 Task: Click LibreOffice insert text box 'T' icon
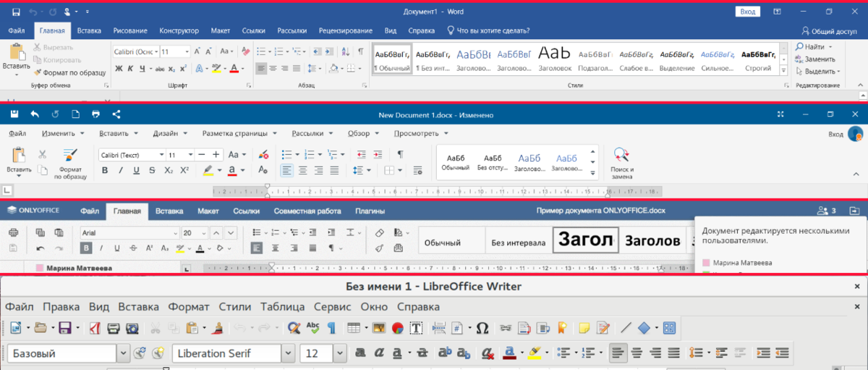click(x=417, y=328)
